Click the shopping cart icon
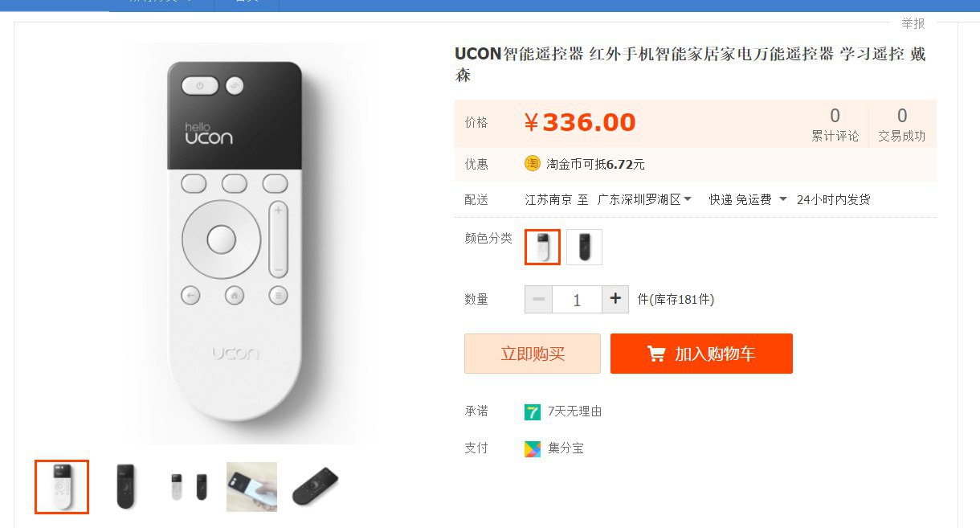 [x=656, y=354]
